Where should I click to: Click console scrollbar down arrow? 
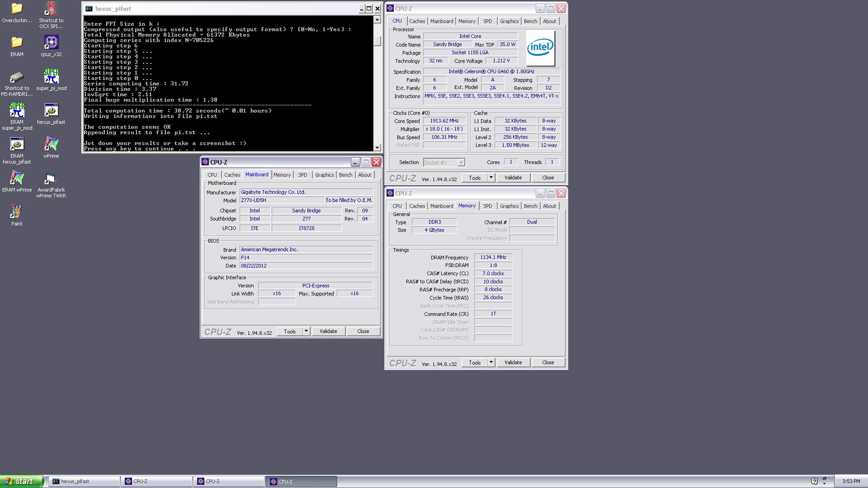[377, 147]
